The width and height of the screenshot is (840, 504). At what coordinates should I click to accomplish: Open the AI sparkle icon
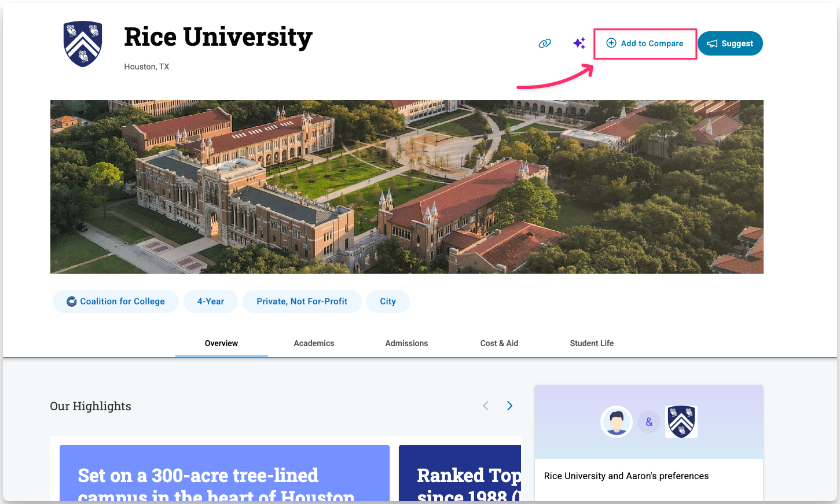click(579, 43)
